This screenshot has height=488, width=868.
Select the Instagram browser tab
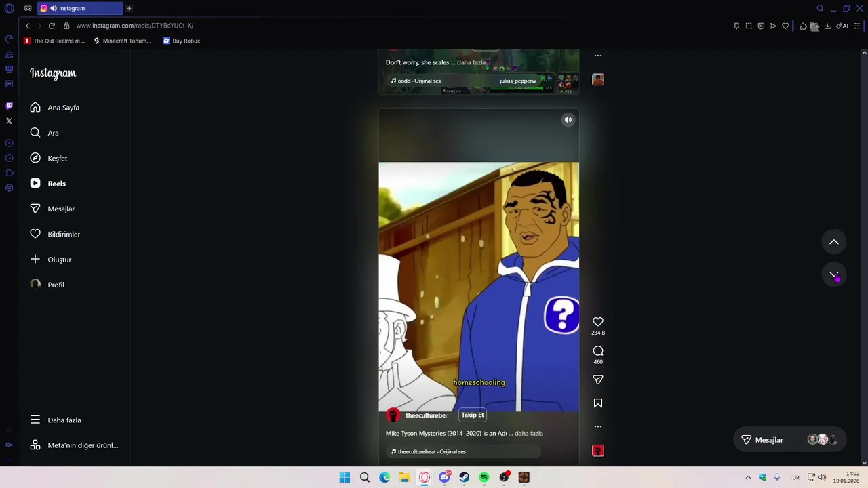(80, 8)
